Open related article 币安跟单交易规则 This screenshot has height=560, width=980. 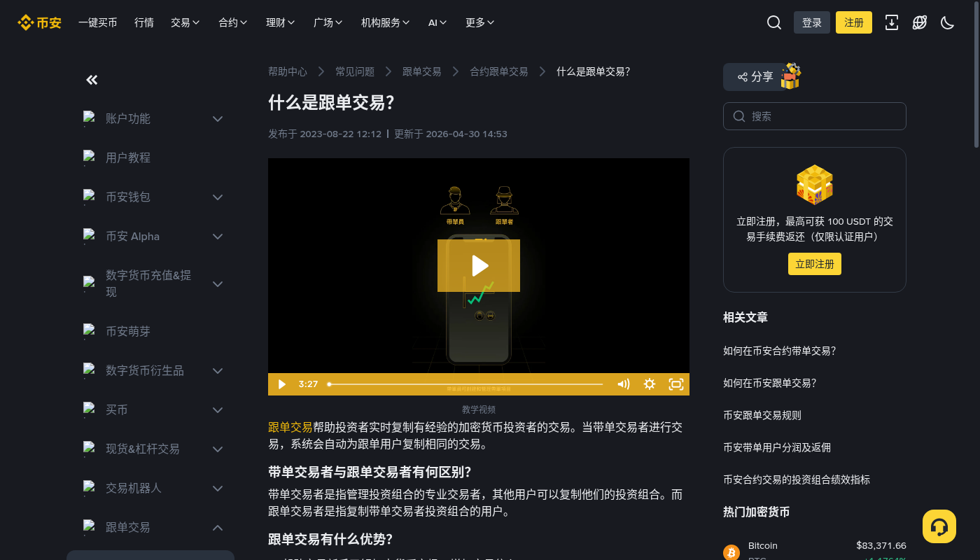pyautogui.click(x=762, y=415)
